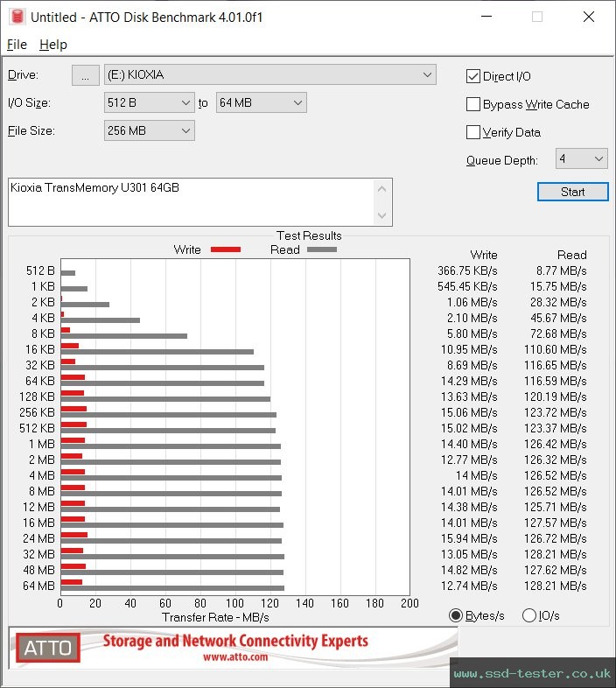
Task: Close the ATTO Disk Benchmark window
Action: coord(589,17)
